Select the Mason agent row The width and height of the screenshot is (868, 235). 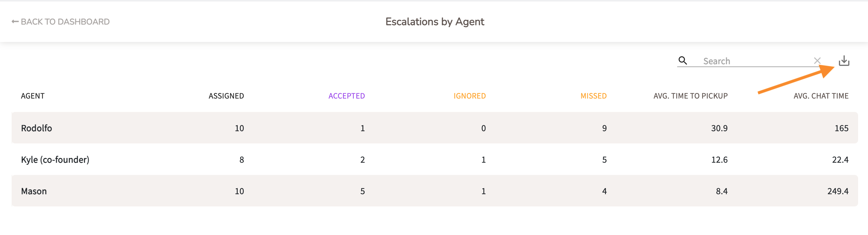(34, 192)
